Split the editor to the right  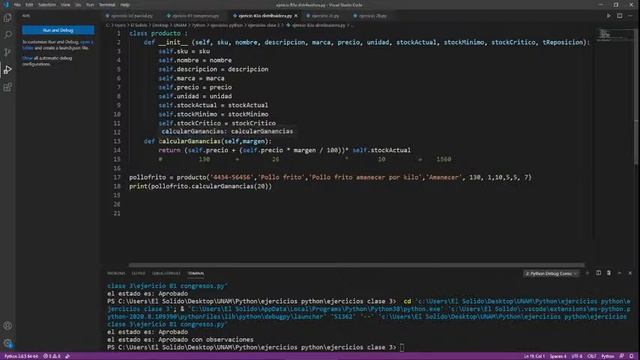(x=620, y=16)
